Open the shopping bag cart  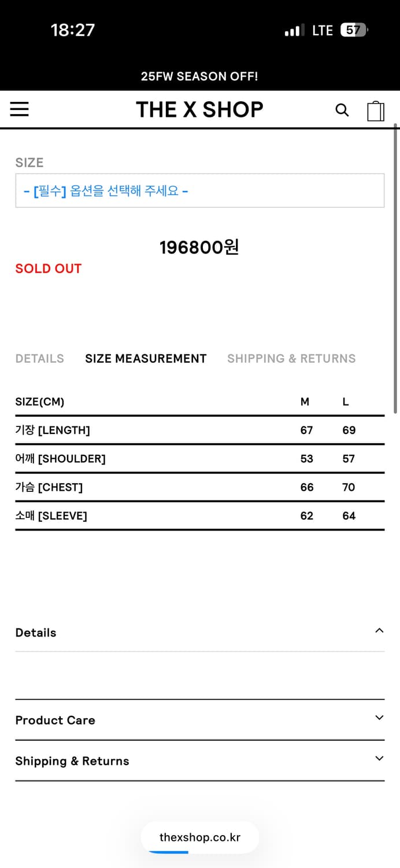tap(376, 111)
